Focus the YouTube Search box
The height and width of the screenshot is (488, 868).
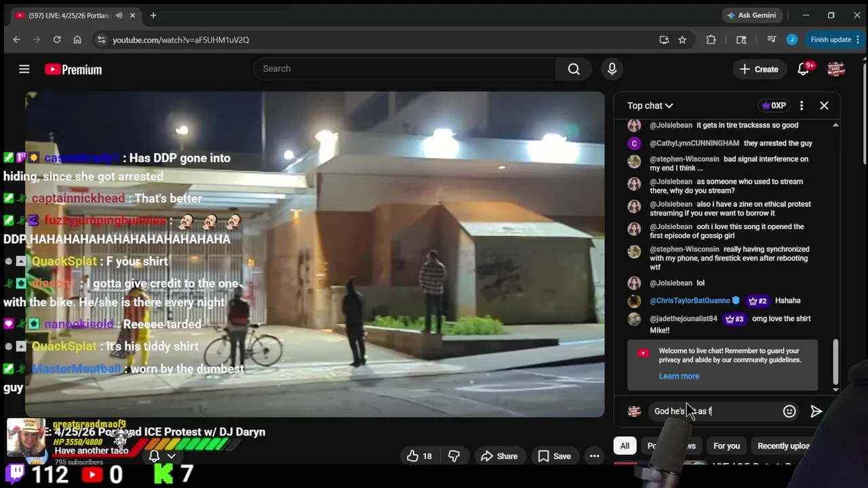point(405,68)
